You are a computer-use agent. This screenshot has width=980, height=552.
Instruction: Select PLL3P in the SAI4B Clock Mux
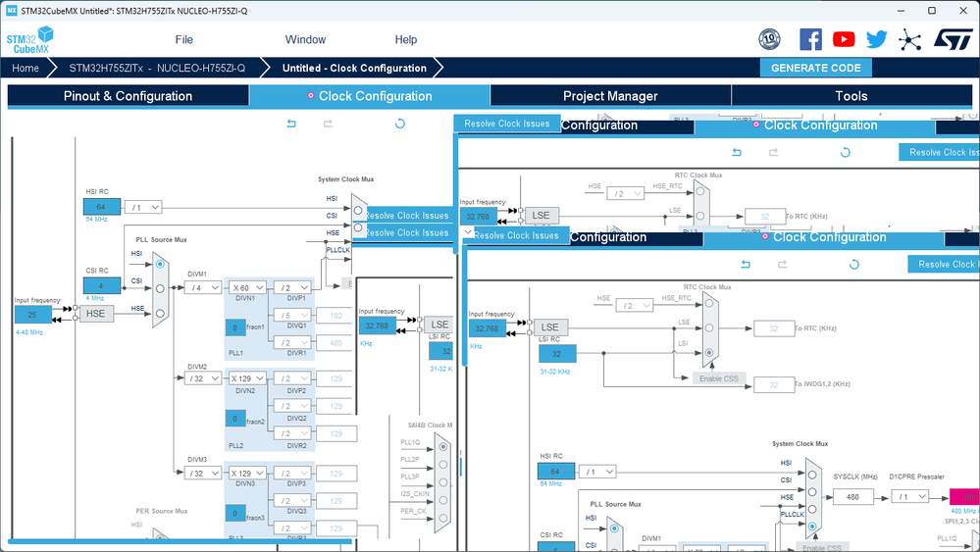point(443,482)
